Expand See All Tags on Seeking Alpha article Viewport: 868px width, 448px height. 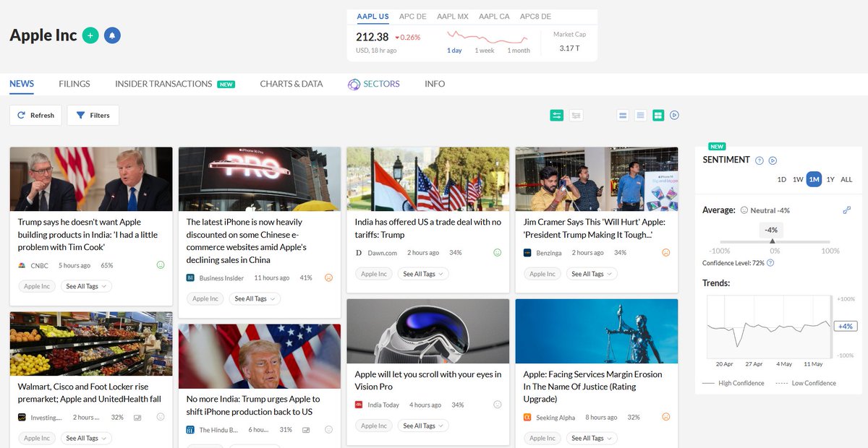pyautogui.click(x=592, y=438)
